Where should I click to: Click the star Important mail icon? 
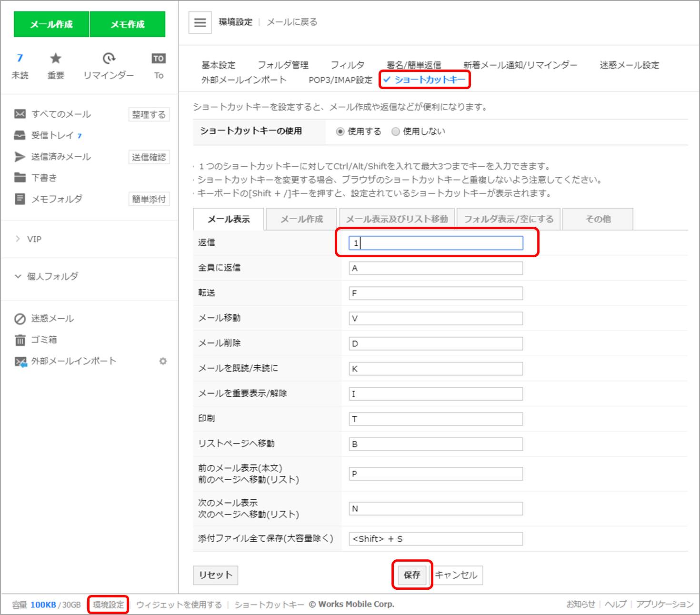coord(56,59)
